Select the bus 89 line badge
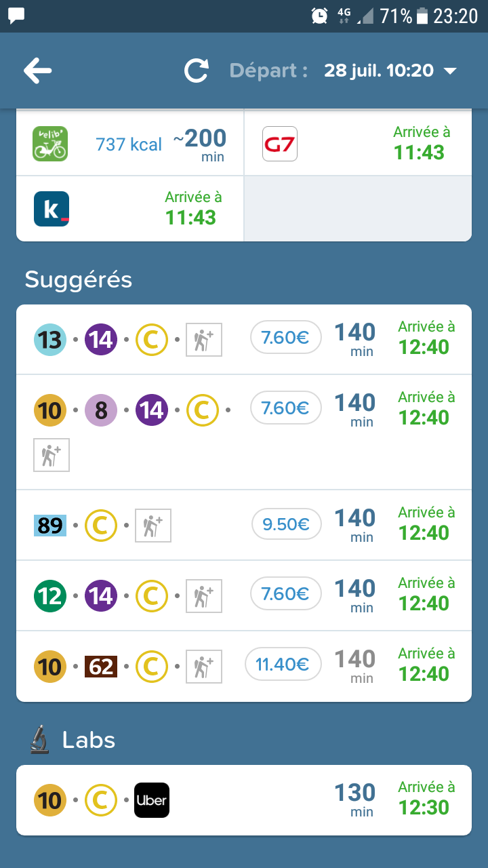Viewport: 488px width, 868px height. tap(50, 526)
